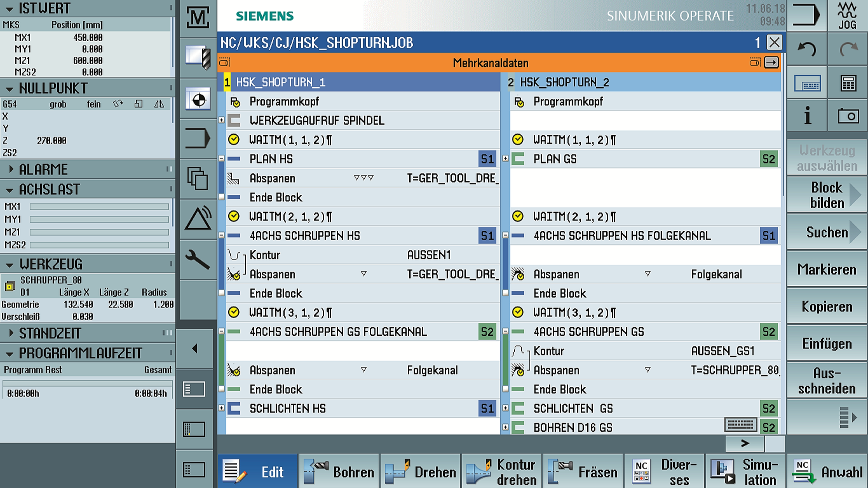The width and height of the screenshot is (868, 488).
Task: Expand the ALARME panel
Action: [11, 169]
